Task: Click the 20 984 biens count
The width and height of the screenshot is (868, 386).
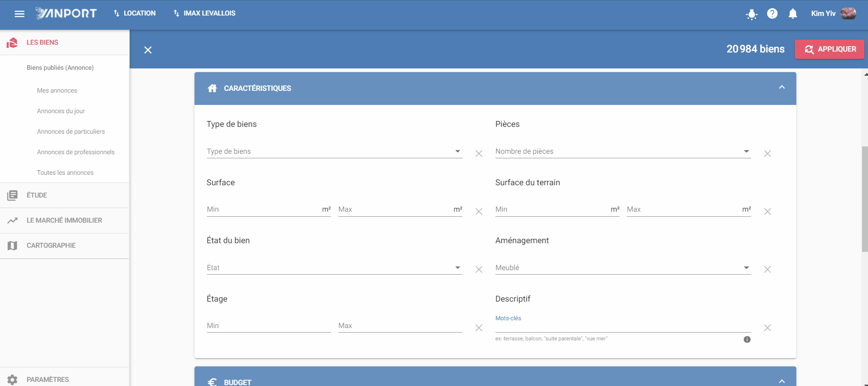Action: (755, 49)
